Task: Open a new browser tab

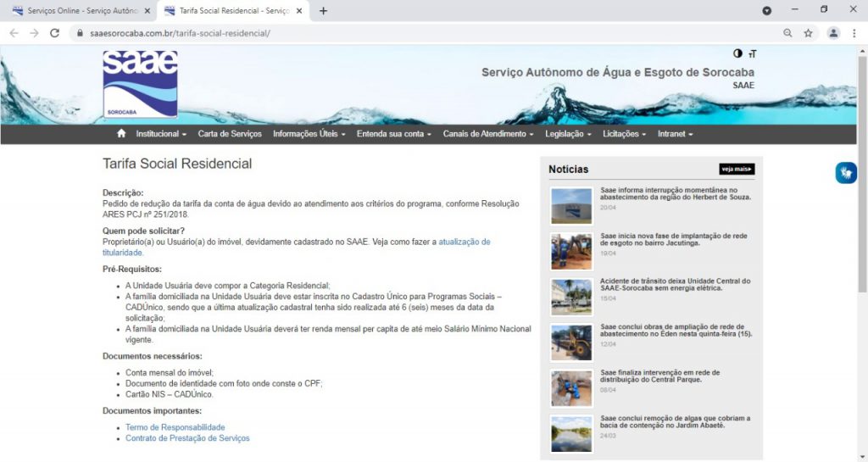Action: [323, 11]
